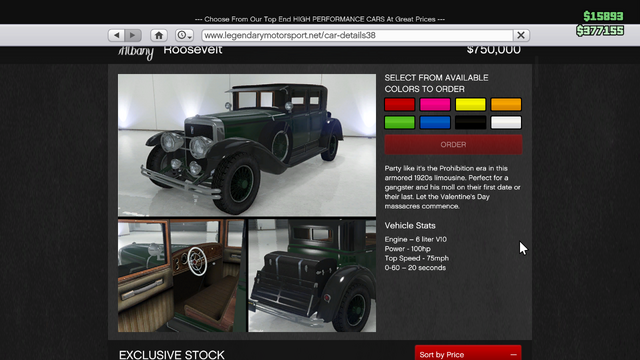Click the $750,000 price text
The image size is (640, 360).
click(493, 50)
